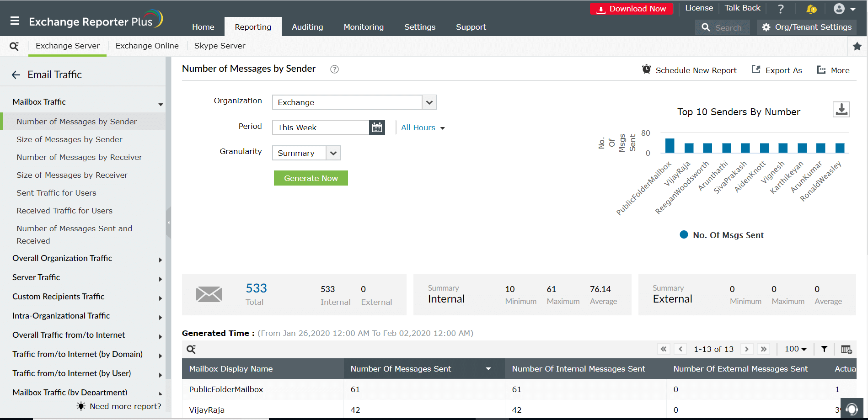Screen dimensions: 868x420
Task: Open the hamburger navigation menu
Action: click(15, 21)
